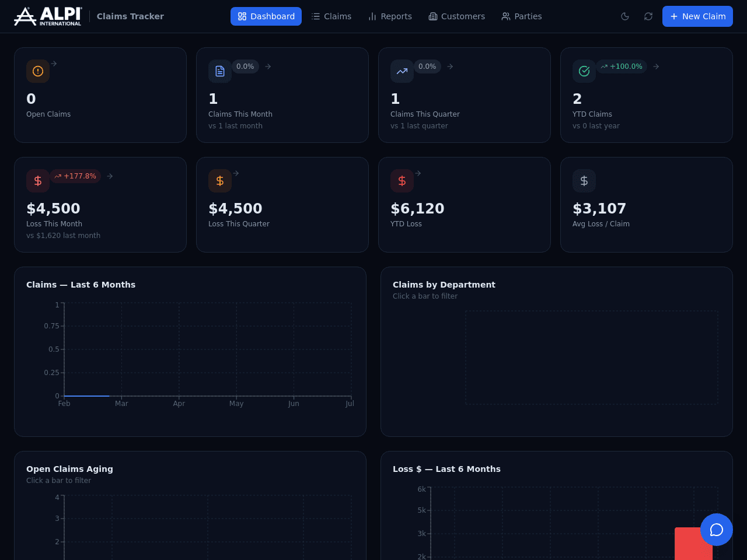Click the YTD Claims checkmark icon
Screen dimensions: 747x560
click(x=584, y=71)
